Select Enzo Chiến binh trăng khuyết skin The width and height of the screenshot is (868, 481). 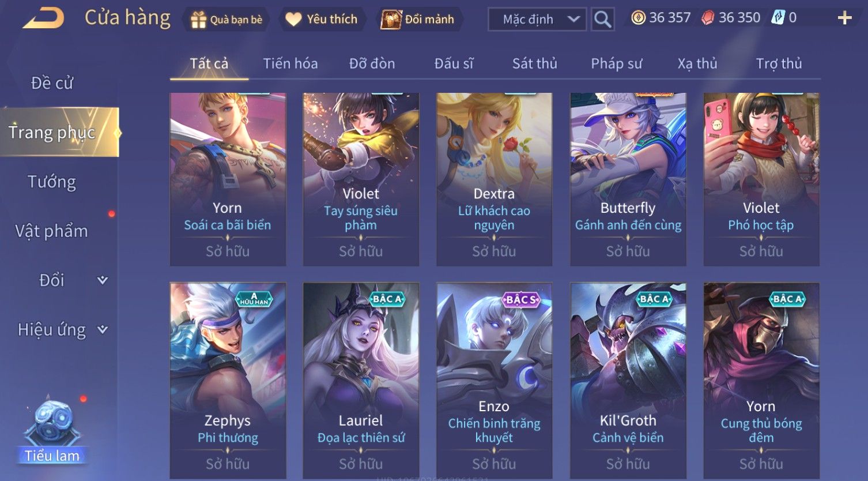tap(494, 380)
